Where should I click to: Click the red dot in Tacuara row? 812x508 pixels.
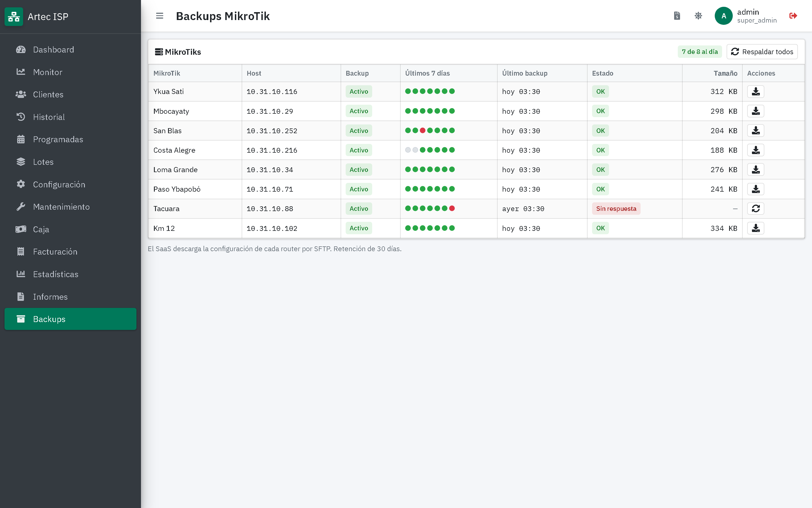tap(452, 208)
